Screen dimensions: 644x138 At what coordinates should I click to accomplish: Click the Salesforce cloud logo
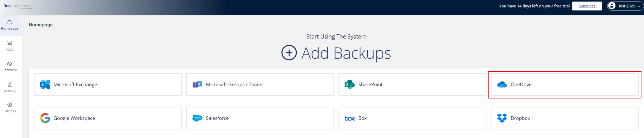click(x=197, y=118)
